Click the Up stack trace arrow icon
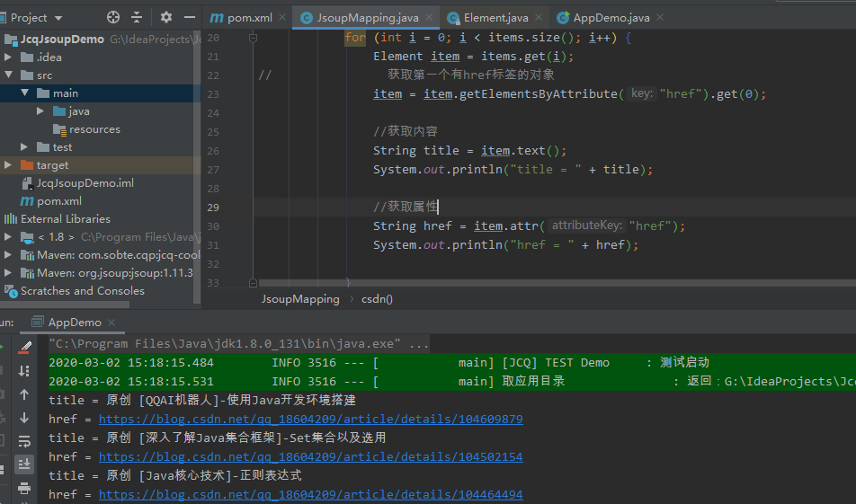Image resolution: width=856 pixels, height=504 pixels. point(24,394)
